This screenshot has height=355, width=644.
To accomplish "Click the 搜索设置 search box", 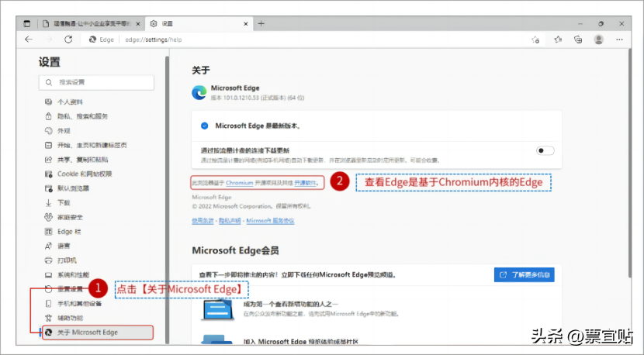I will [x=96, y=82].
